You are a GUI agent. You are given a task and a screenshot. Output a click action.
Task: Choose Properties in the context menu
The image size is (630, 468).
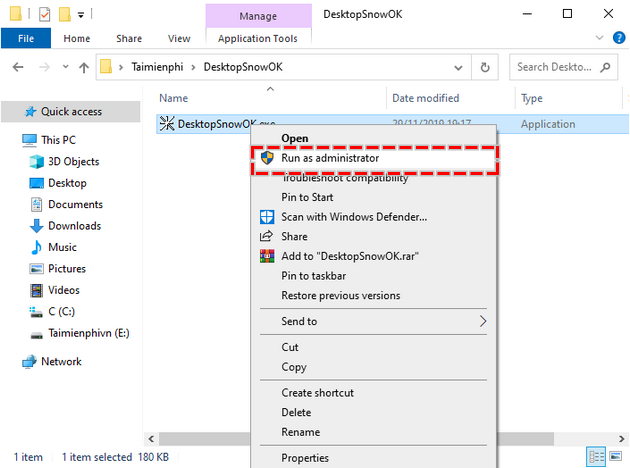point(305,458)
